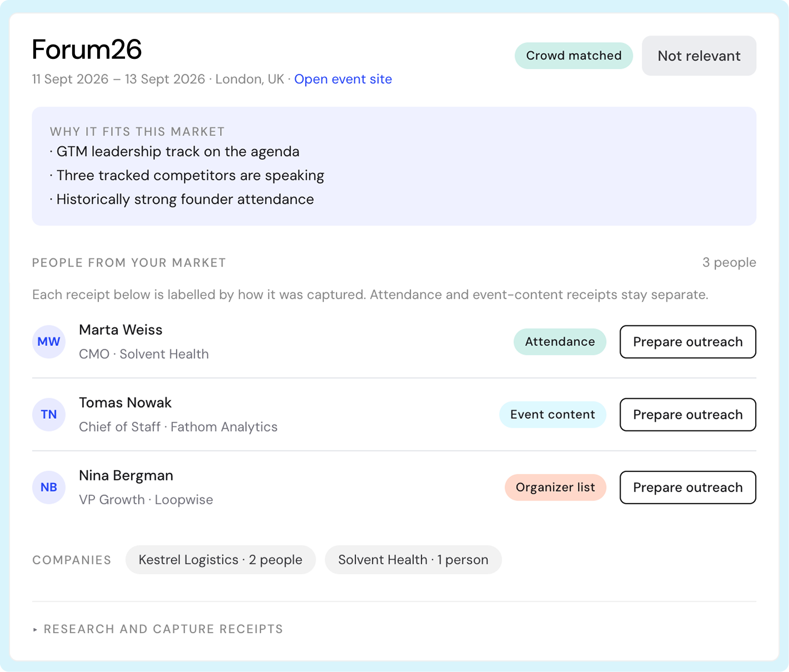Click 'CMO · Solvent Health' subtitle
Screen dimensions: 789x672
144,354
